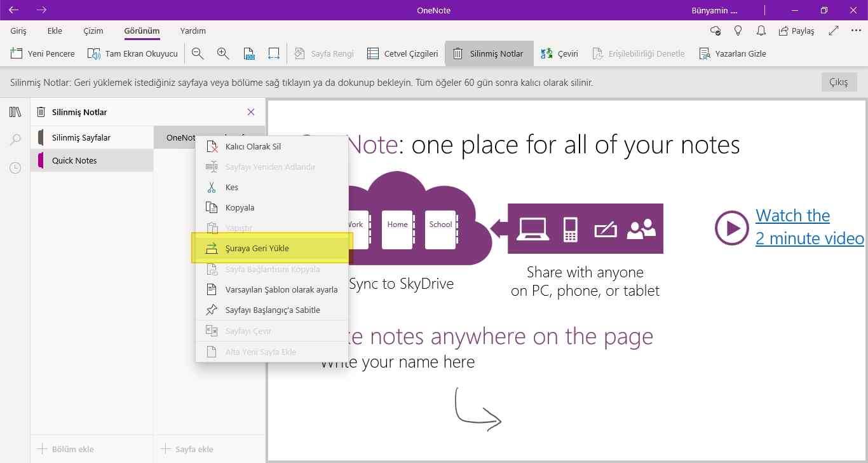Show notebooks list sidebar icon
The width and height of the screenshot is (868, 463).
[x=15, y=113]
